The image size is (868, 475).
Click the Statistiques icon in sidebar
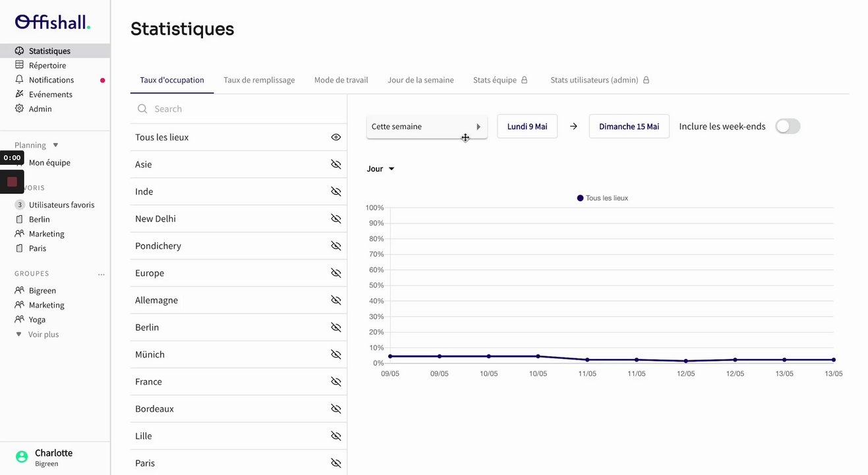[20, 51]
